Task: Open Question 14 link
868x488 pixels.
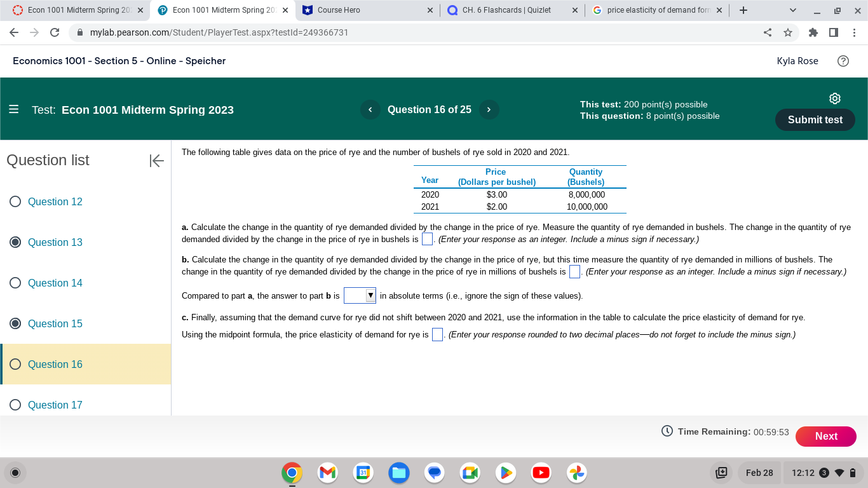Action: (55, 283)
